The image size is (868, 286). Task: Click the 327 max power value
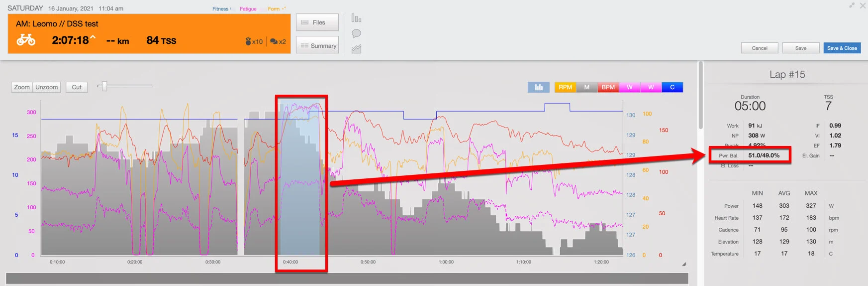(x=811, y=206)
